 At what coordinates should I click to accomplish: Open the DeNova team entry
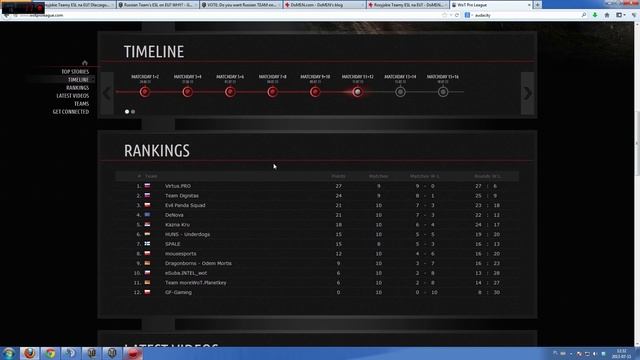174,215
